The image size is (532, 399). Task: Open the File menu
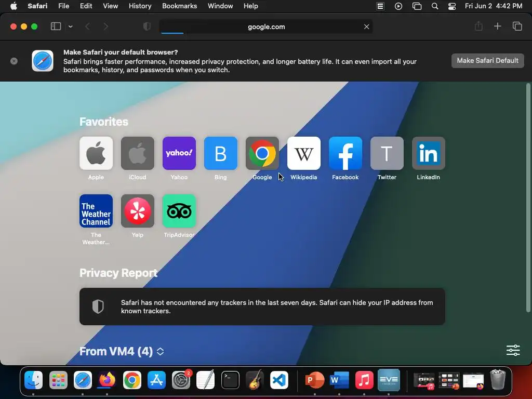tap(63, 6)
